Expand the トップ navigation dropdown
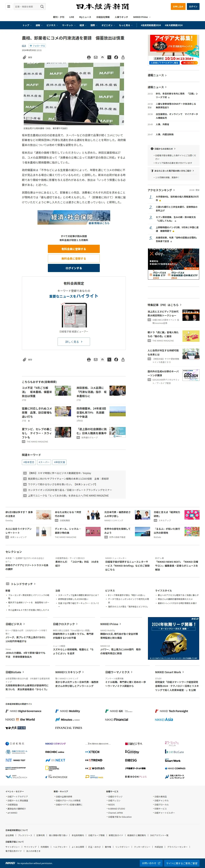 point(27,25)
